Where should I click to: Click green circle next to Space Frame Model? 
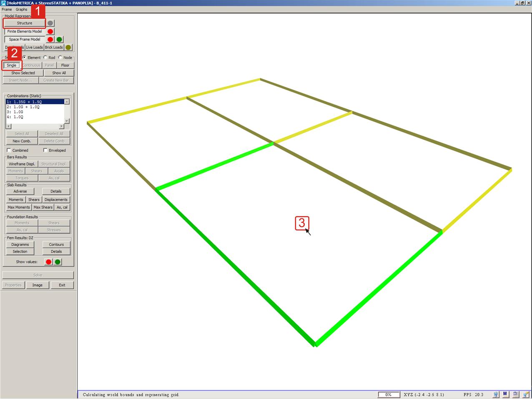[x=59, y=40]
